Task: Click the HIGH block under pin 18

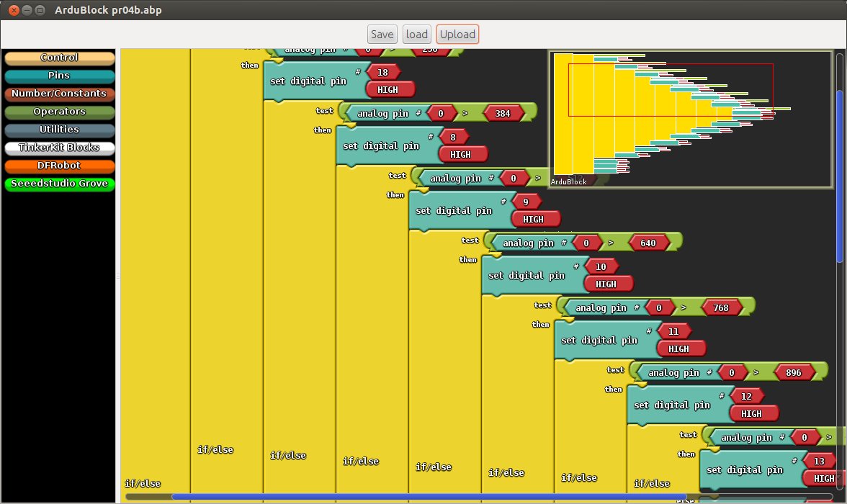Action: tap(390, 90)
